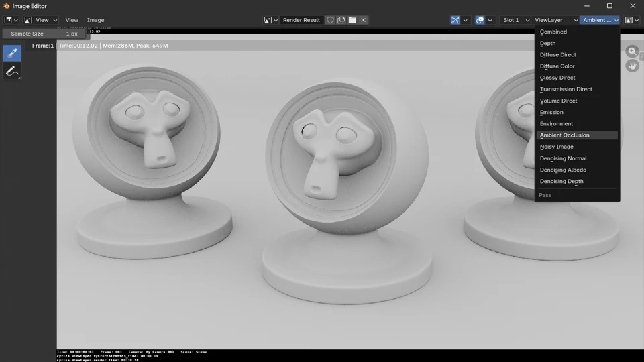This screenshot has height=362, width=644.
Task: Pick Transmission Direct pass
Action: click(577, 89)
